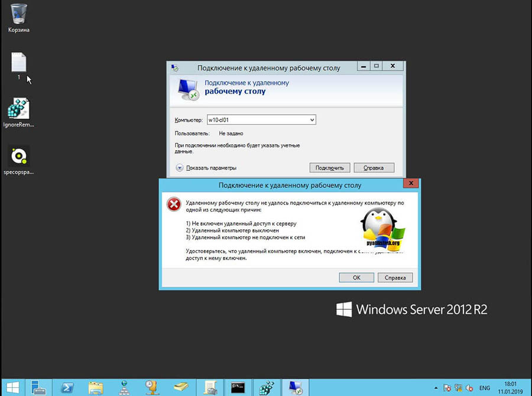This screenshot has width=532, height=396.
Task: Click OK in the error dialog
Action: [x=356, y=277]
